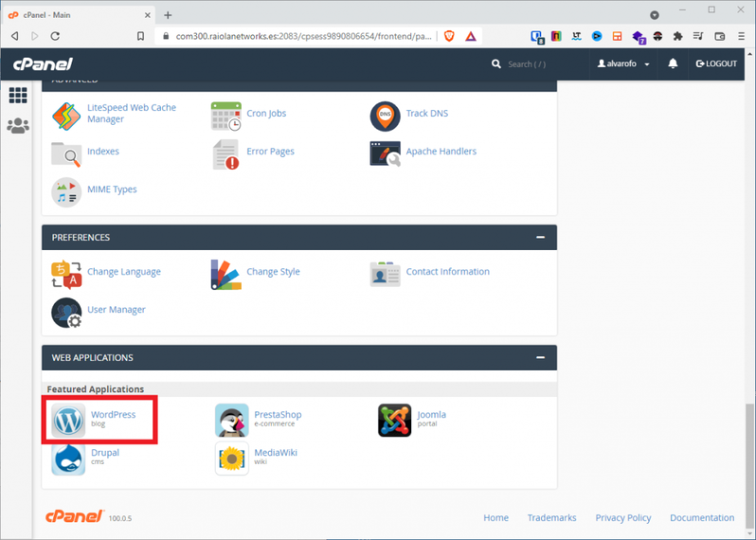
Task: Open the footer Trademarks link
Action: click(552, 517)
